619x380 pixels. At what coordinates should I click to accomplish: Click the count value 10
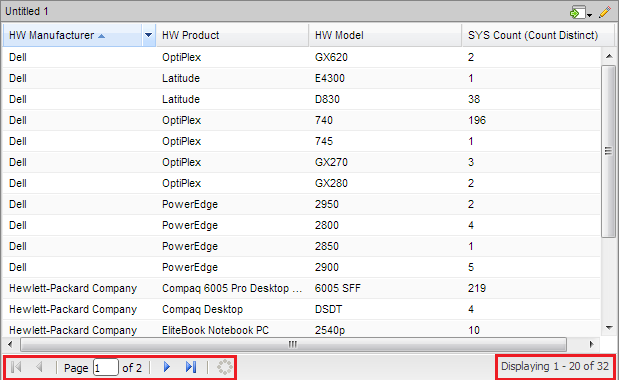[474, 330]
